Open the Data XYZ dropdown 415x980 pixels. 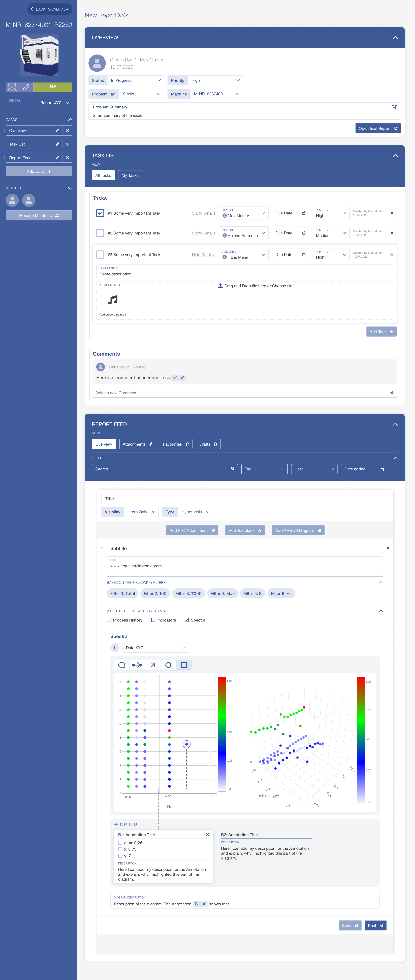(156, 648)
